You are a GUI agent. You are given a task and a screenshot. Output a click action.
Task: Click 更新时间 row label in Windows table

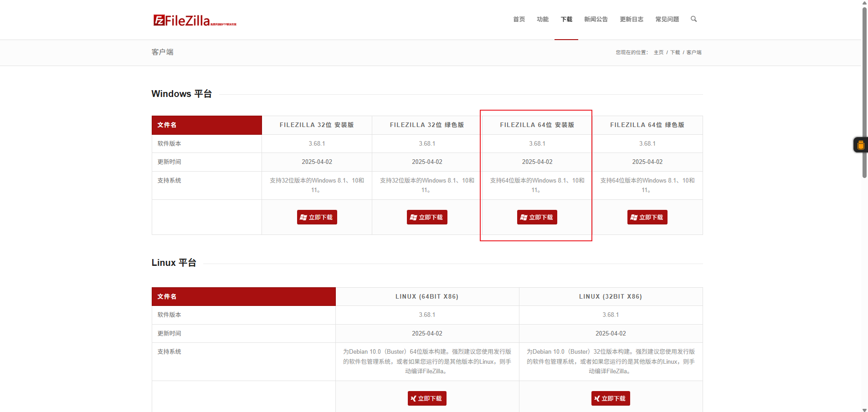coord(169,162)
